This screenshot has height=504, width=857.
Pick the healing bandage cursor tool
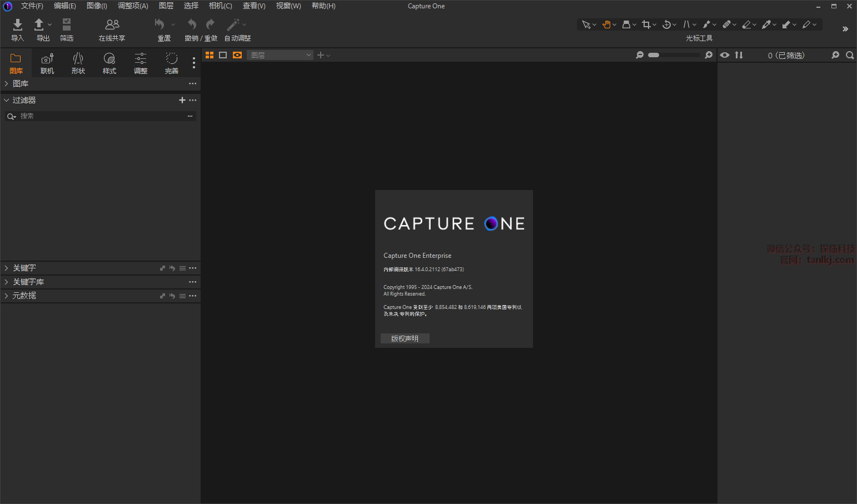click(726, 24)
